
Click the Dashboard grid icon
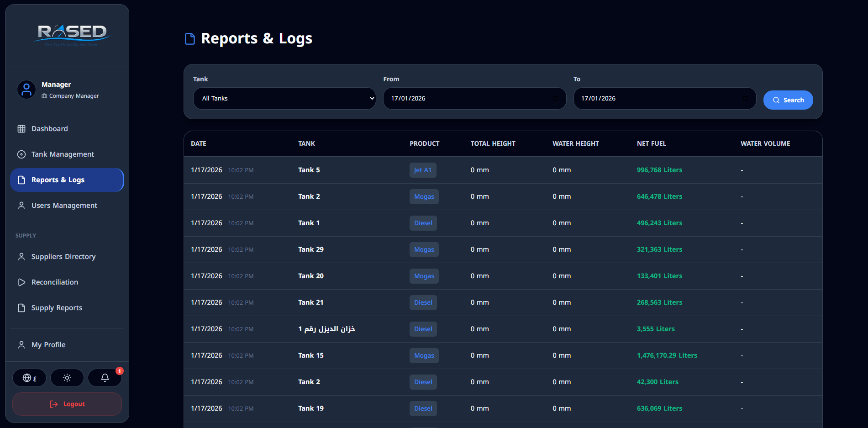(21, 129)
